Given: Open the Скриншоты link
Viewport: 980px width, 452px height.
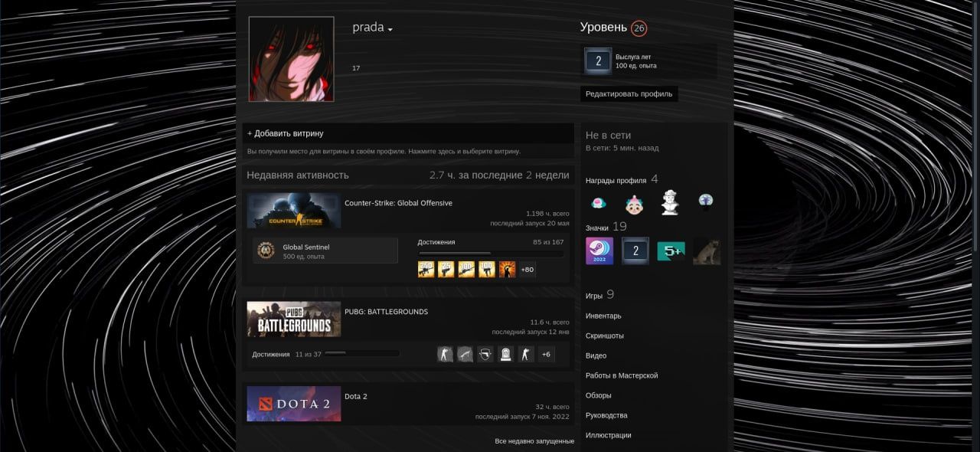Looking at the screenshot, I should (x=605, y=336).
